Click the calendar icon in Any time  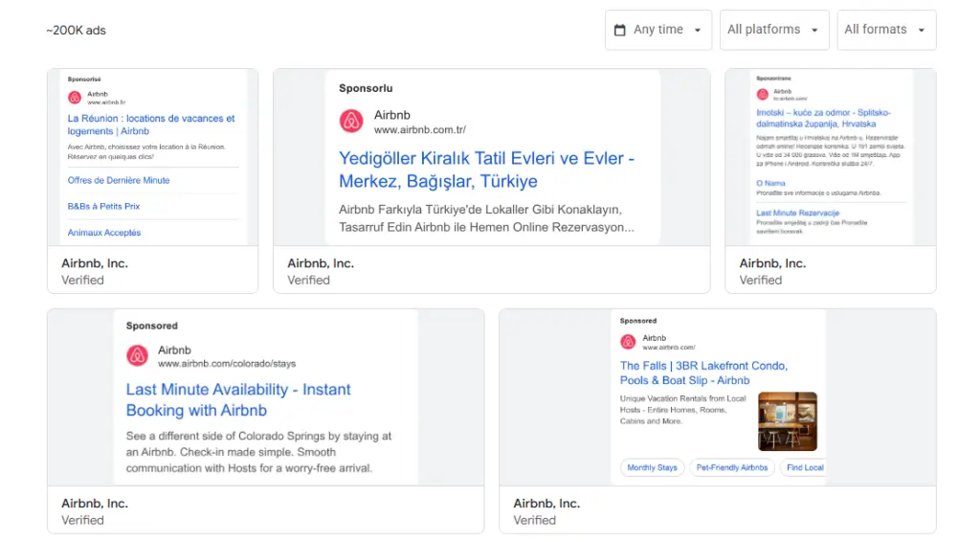point(619,30)
